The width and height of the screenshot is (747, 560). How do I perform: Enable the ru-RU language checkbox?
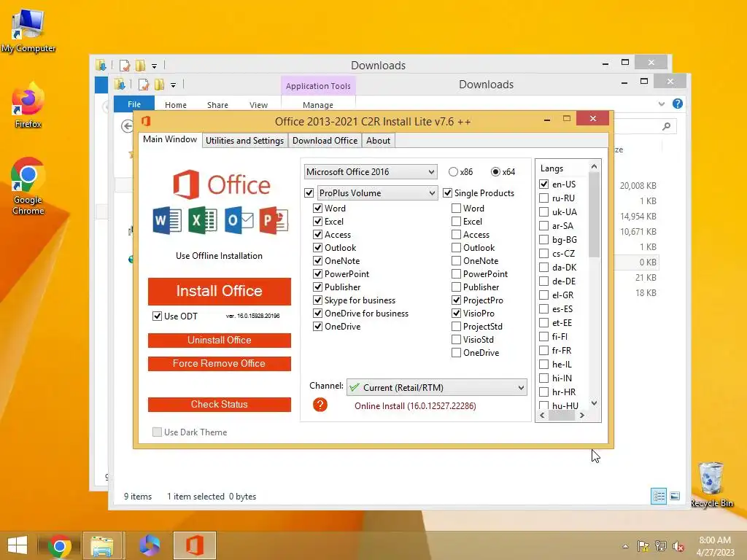543,198
